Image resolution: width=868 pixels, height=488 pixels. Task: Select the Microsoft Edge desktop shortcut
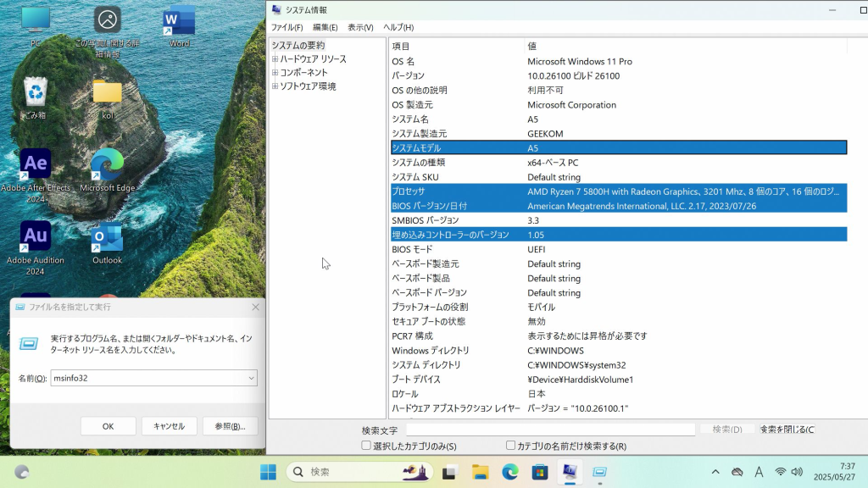click(107, 170)
